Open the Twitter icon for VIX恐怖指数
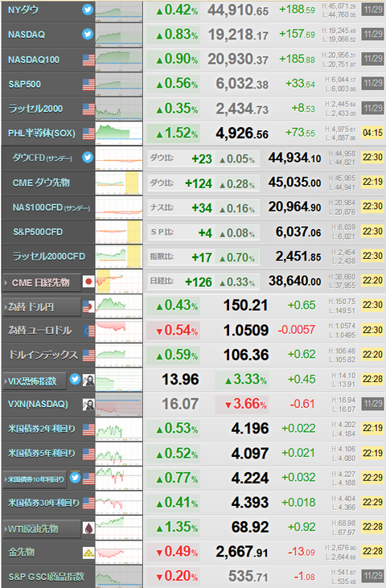 75,379
